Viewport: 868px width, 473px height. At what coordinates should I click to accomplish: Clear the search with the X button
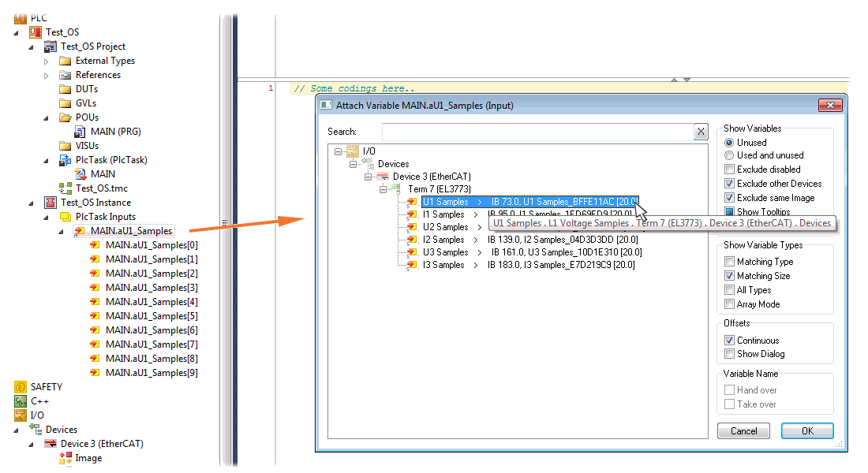tap(701, 132)
